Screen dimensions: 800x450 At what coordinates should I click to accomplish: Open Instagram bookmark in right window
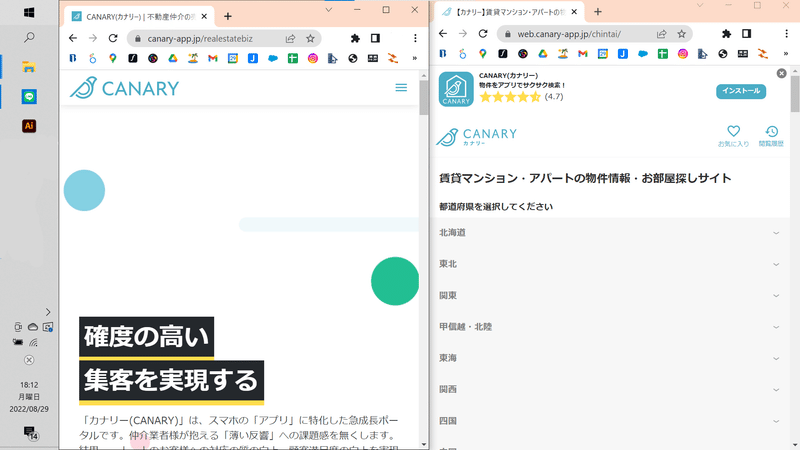683,54
